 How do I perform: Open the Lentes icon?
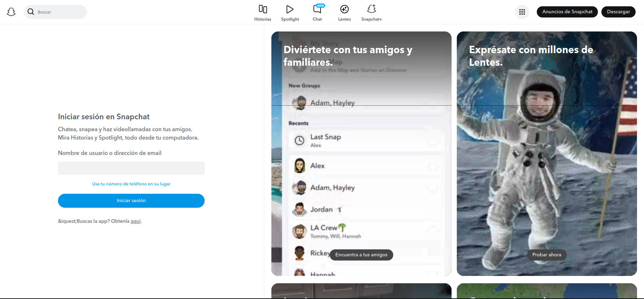click(344, 9)
